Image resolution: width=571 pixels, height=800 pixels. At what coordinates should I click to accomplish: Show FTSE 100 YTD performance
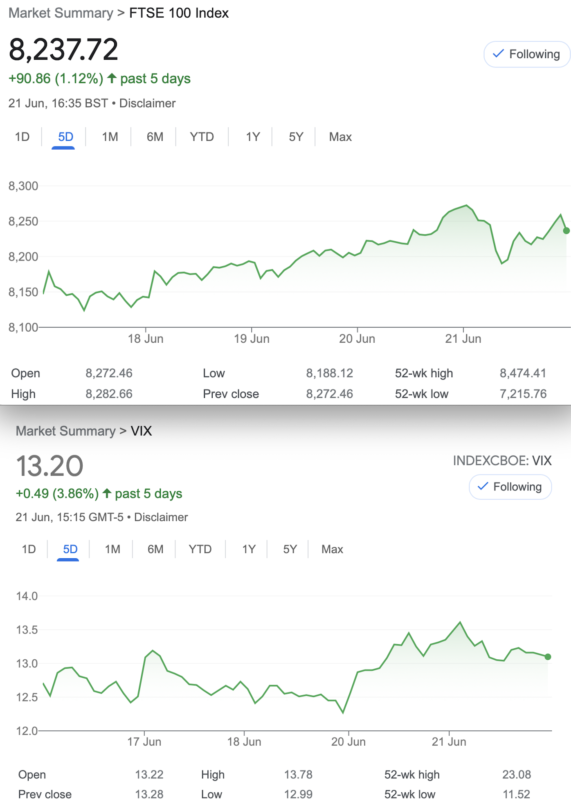(x=202, y=137)
